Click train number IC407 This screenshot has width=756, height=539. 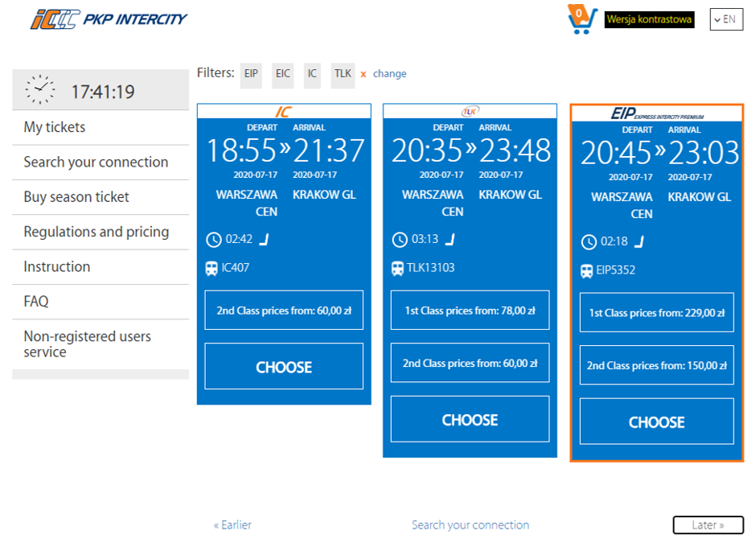point(236,268)
